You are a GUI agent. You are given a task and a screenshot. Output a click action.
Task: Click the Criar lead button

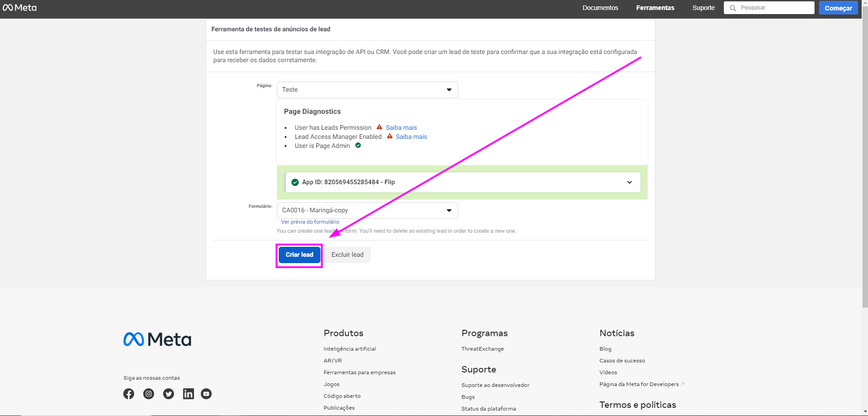coord(299,255)
